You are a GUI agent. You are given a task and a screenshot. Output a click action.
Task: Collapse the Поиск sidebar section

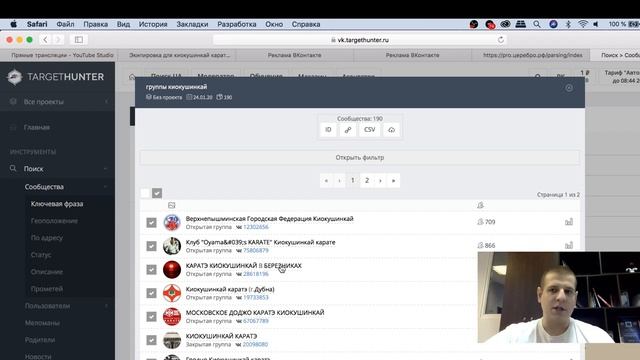57,169
